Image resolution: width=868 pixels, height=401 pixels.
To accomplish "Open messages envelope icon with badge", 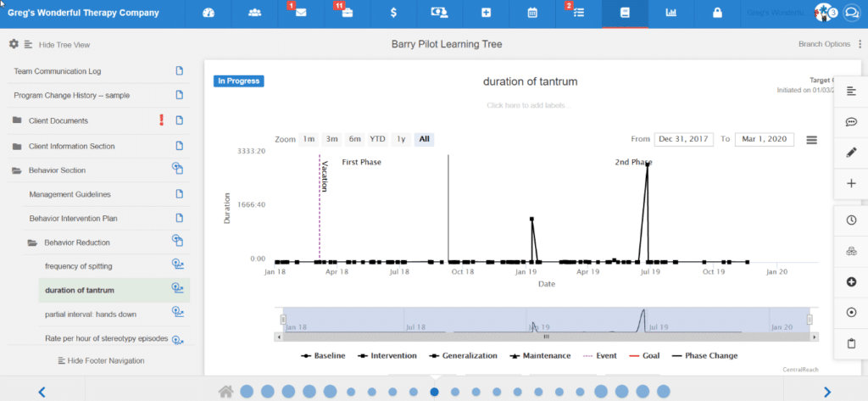I will [x=301, y=14].
